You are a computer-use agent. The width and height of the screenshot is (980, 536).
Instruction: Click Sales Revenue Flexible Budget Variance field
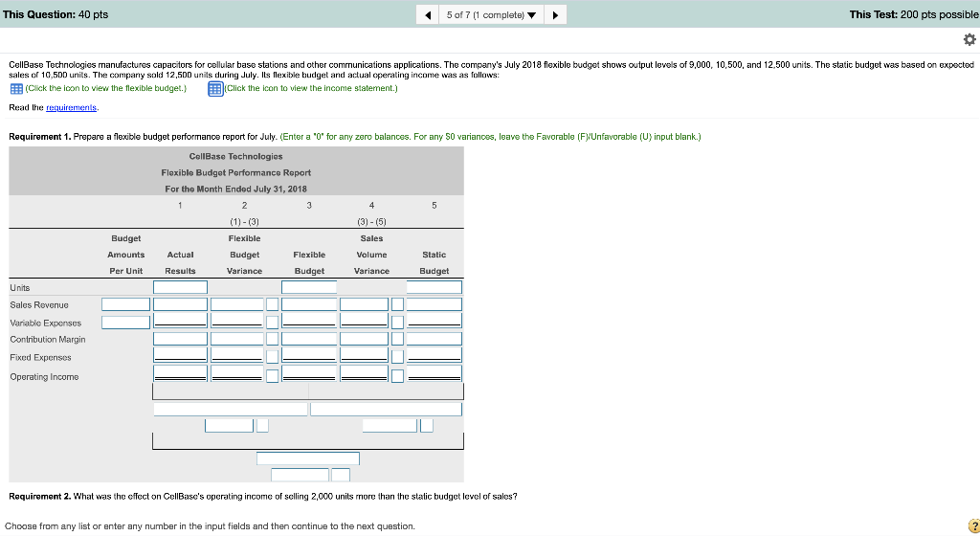tap(237, 304)
